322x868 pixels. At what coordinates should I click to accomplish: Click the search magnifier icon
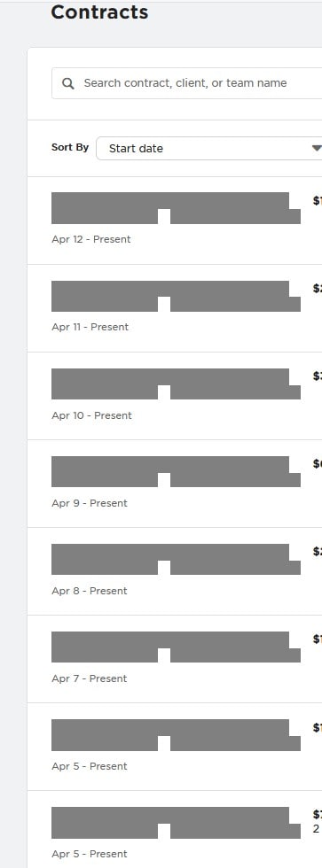pyautogui.click(x=68, y=83)
